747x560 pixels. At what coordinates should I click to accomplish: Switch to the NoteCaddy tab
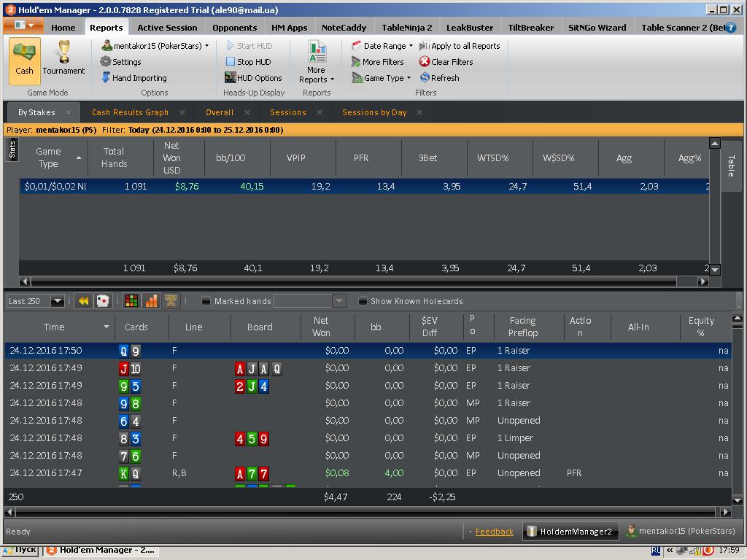tap(344, 28)
